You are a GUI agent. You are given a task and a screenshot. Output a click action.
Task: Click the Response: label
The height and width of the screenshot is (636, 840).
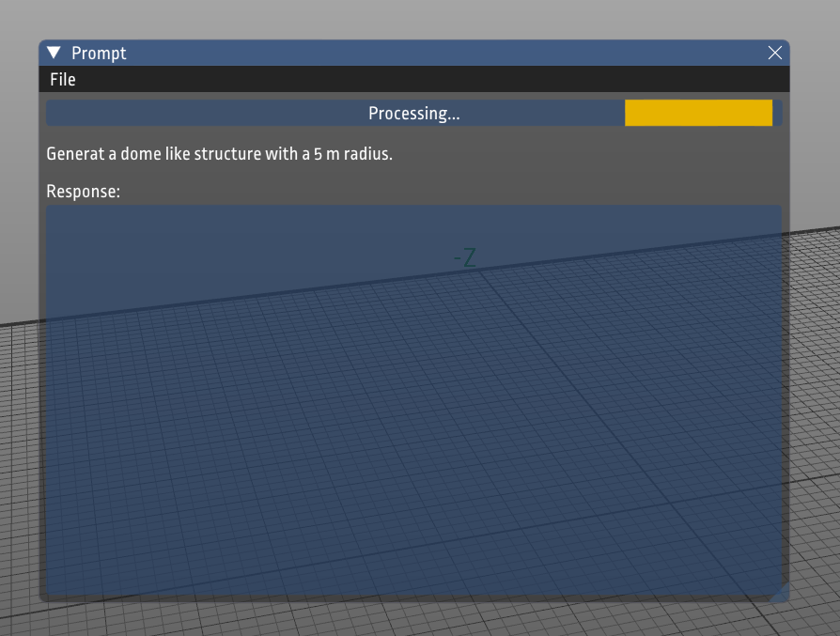click(x=83, y=192)
